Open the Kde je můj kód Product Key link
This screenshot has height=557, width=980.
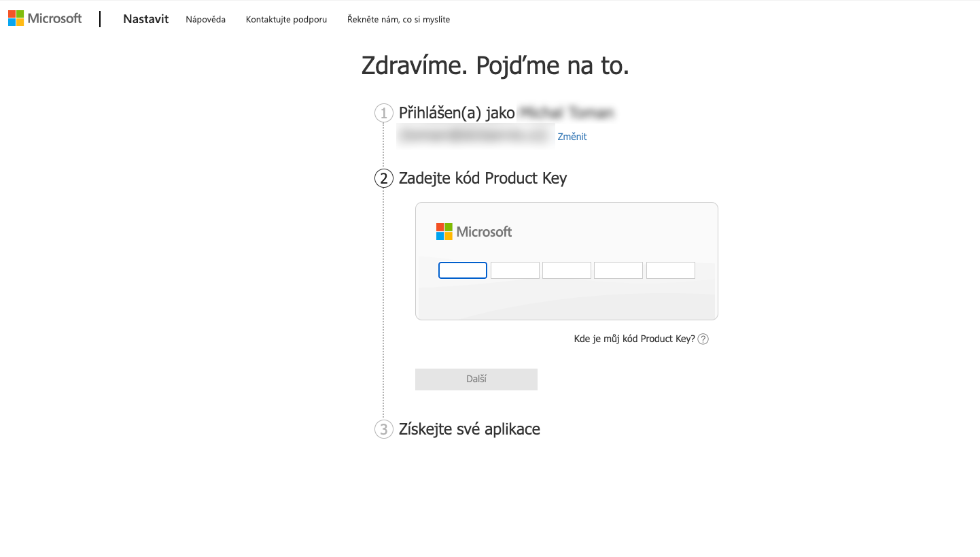point(635,339)
